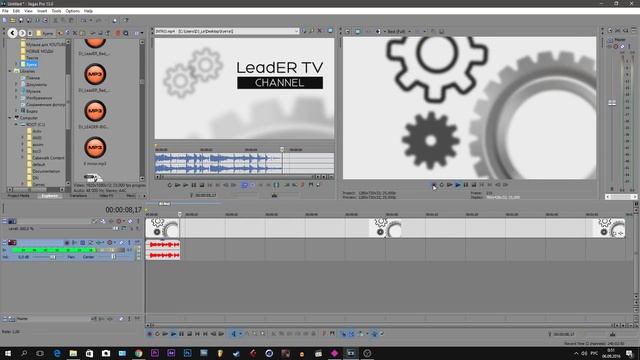Image resolution: width=640 pixels, height=360 pixels.
Task: Click Play from start in video preview
Action: coord(450,185)
